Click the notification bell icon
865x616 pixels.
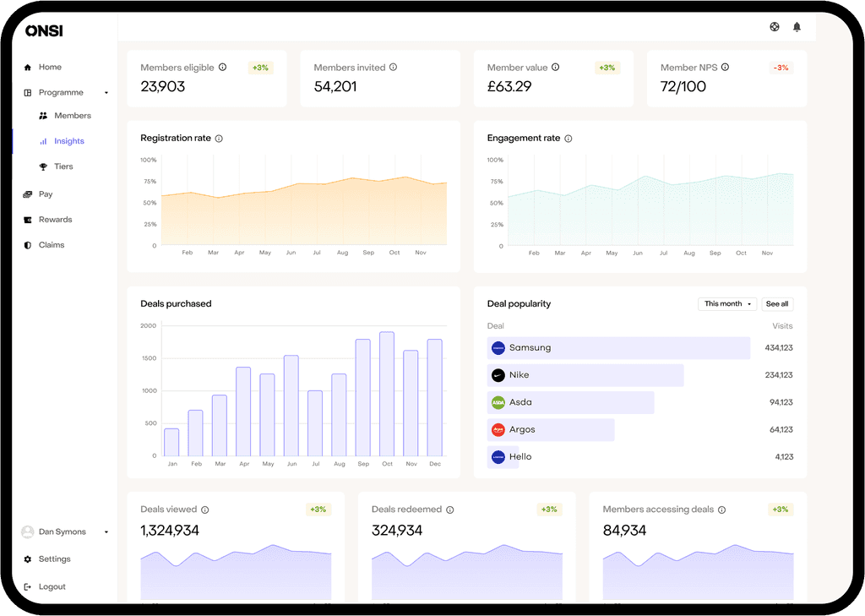(796, 27)
